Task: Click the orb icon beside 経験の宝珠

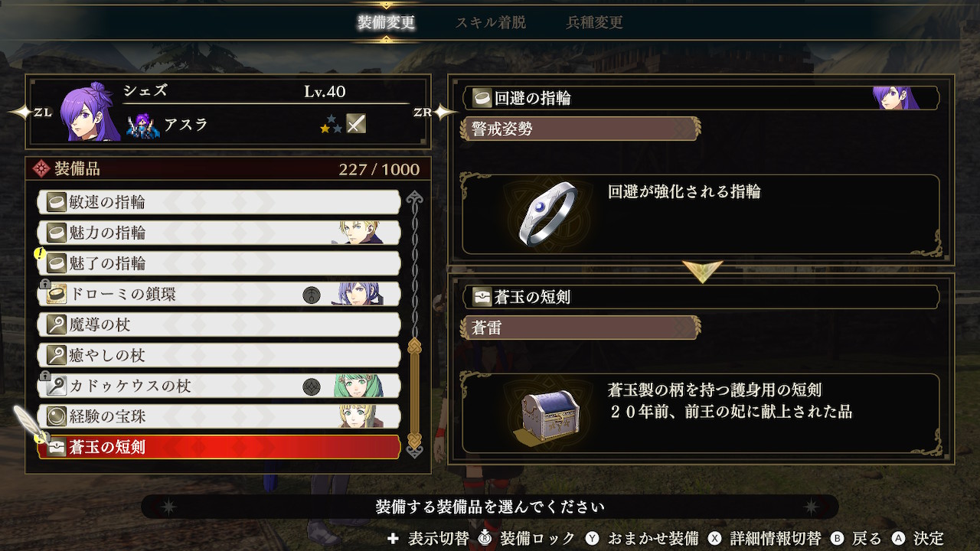Action: click(x=56, y=416)
